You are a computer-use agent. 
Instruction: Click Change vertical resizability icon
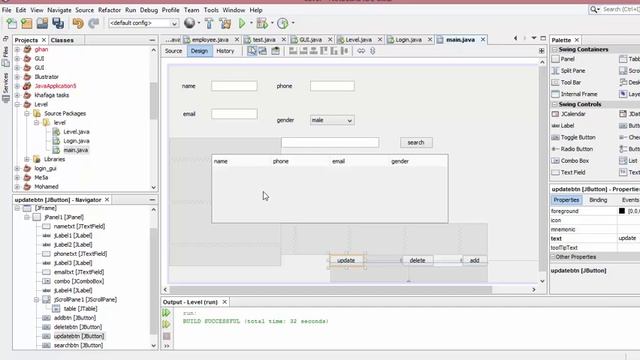click(x=372, y=51)
